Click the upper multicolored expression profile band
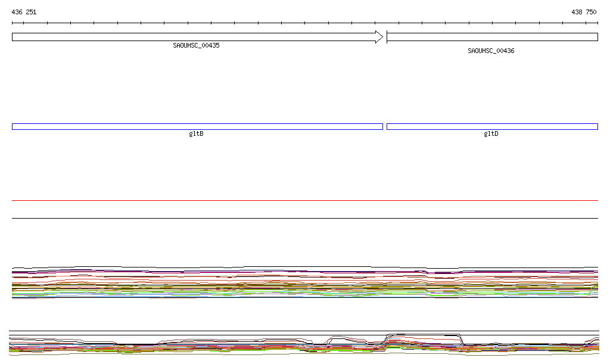Screen dimensions: 610x364 (305, 283)
